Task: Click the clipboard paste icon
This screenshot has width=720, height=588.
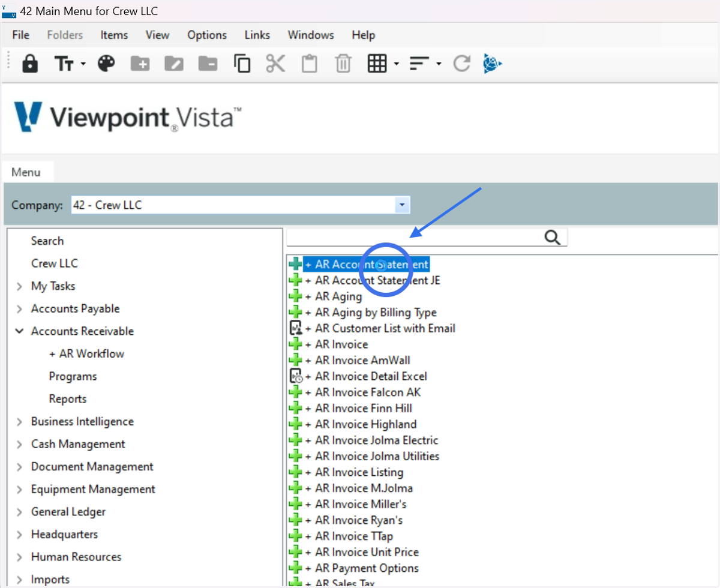Action: tap(310, 63)
